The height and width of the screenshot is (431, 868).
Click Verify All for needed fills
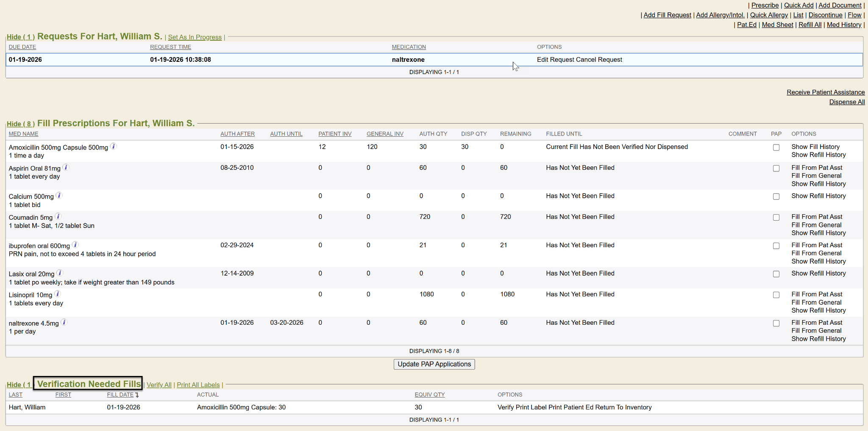tap(159, 385)
